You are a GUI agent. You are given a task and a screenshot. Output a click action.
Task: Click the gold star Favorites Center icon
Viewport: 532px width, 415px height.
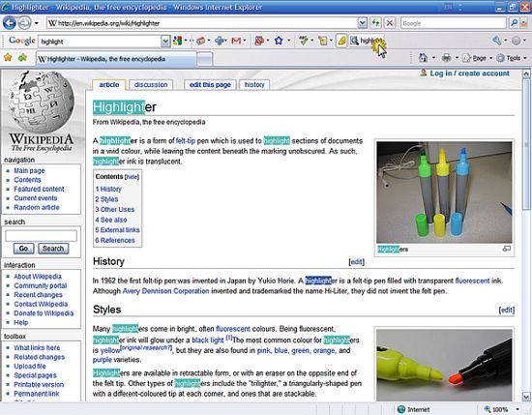(8, 58)
